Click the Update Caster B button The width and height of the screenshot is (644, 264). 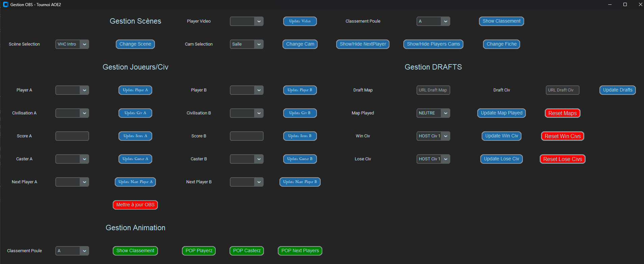point(300,159)
